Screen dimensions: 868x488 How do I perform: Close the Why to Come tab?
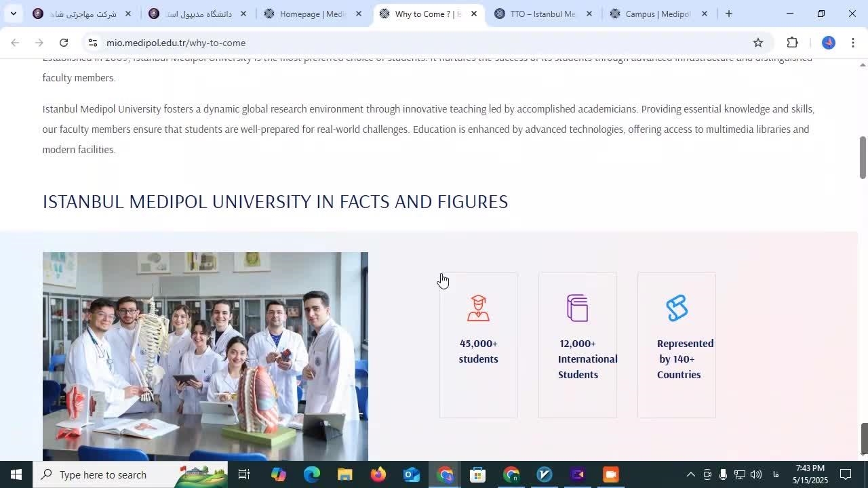tap(474, 14)
